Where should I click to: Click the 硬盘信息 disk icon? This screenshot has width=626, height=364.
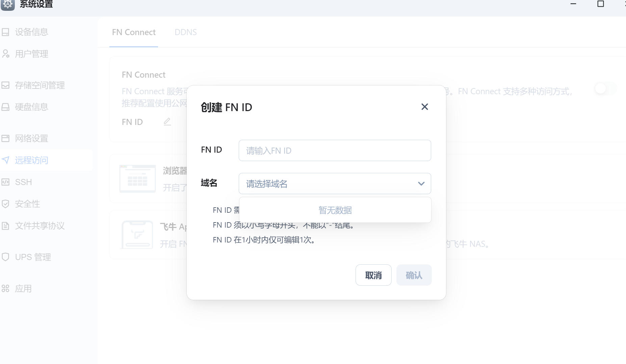pos(5,107)
